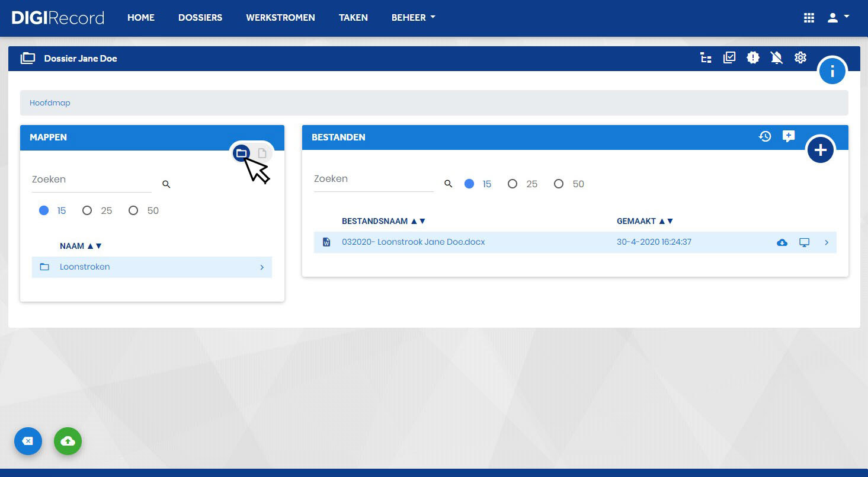The height and width of the screenshot is (477, 868).
Task: Click the blue info button
Action: click(832, 71)
